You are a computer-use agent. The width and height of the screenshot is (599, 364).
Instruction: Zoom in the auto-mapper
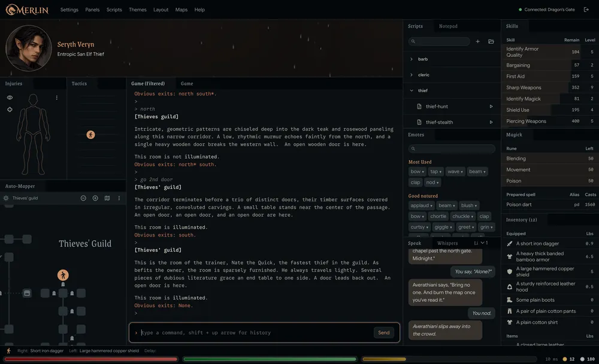coord(95,198)
